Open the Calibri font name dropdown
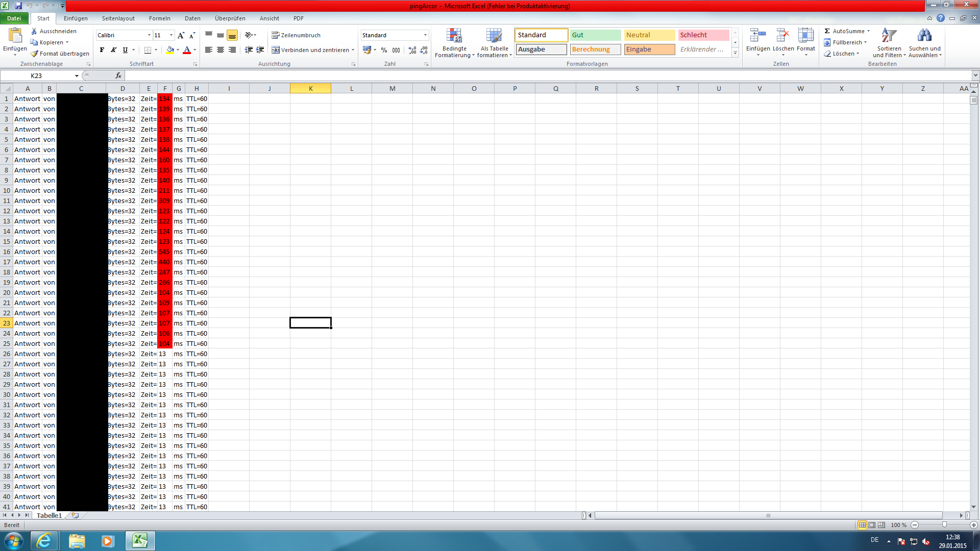 point(149,35)
